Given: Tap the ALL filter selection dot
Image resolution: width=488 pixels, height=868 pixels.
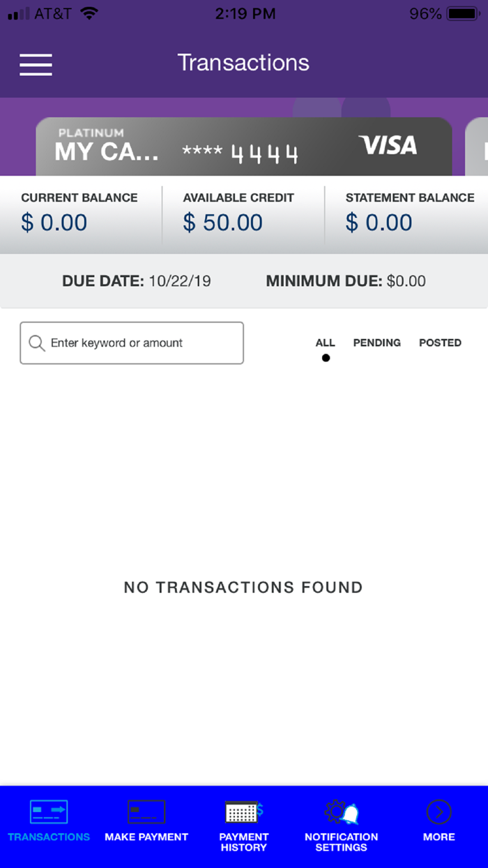Looking at the screenshot, I should [326, 357].
